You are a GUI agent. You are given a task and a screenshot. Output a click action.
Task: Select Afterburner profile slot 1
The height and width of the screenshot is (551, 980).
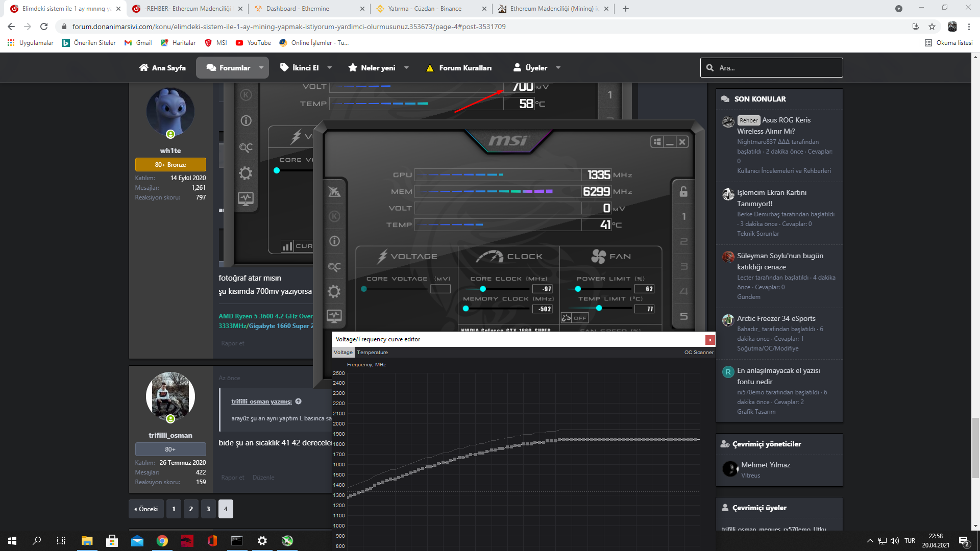tap(683, 216)
